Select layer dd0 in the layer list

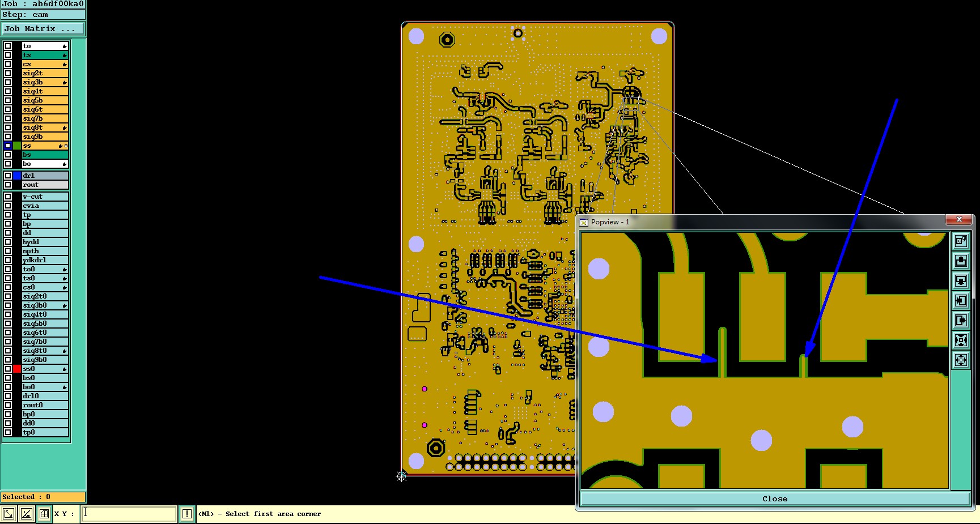45,423
